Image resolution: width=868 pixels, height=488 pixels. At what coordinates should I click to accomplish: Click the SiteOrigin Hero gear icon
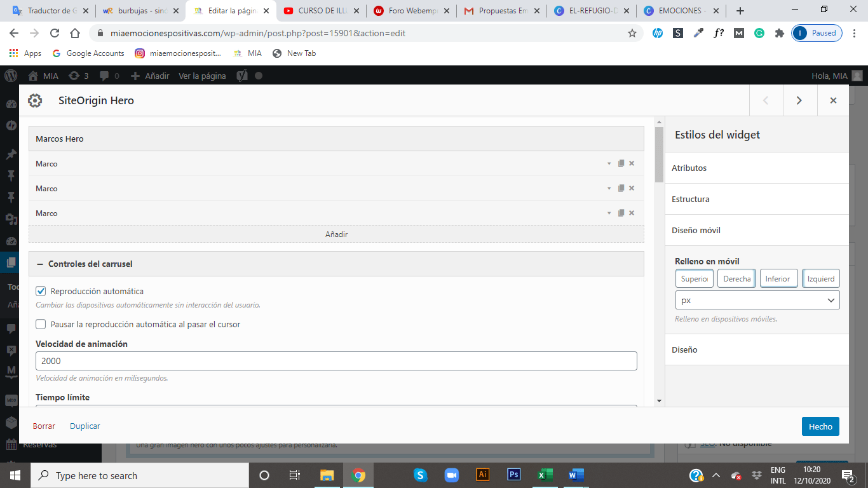(35, 100)
